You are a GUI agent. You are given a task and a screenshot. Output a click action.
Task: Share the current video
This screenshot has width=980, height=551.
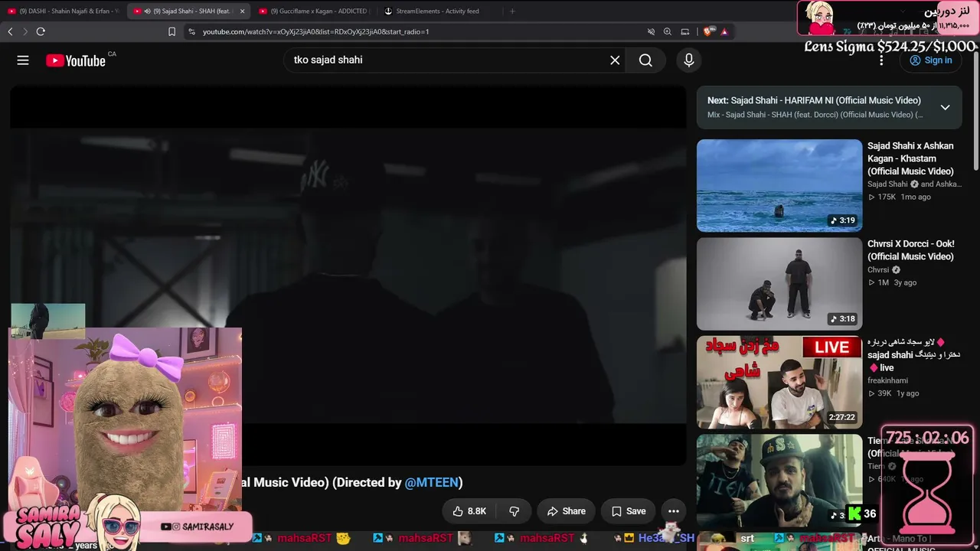pyautogui.click(x=567, y=511)
